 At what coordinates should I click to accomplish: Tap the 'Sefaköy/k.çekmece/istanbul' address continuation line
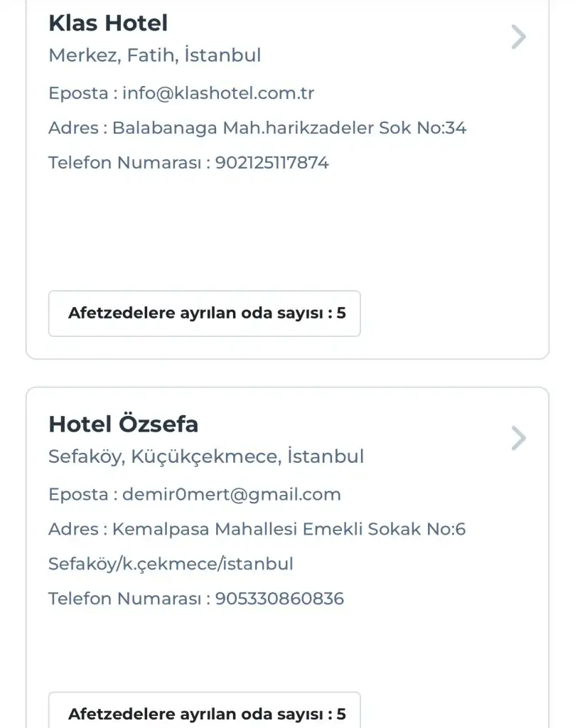pyautogui.click(x=171, y=564)
